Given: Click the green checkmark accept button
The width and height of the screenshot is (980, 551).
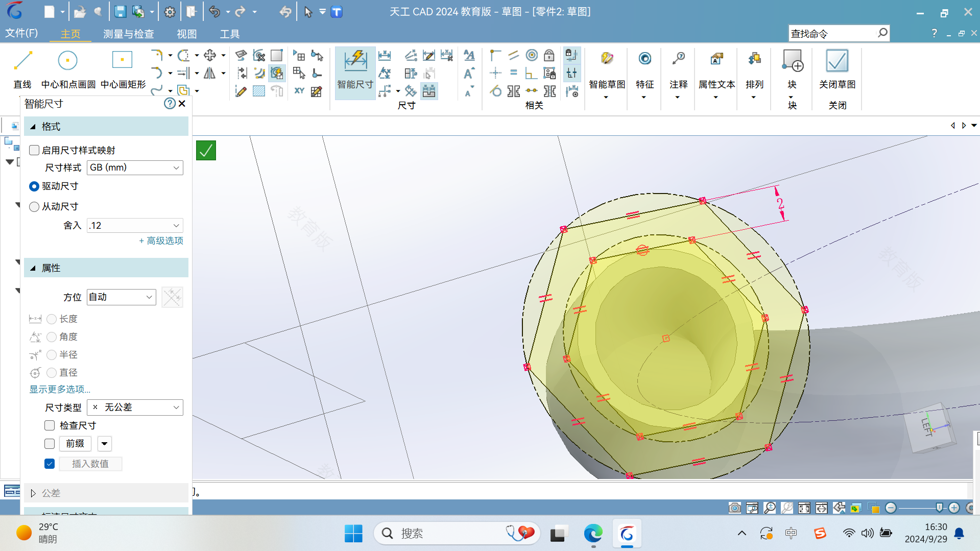Looking at the screenshot, I should [206, 151].
